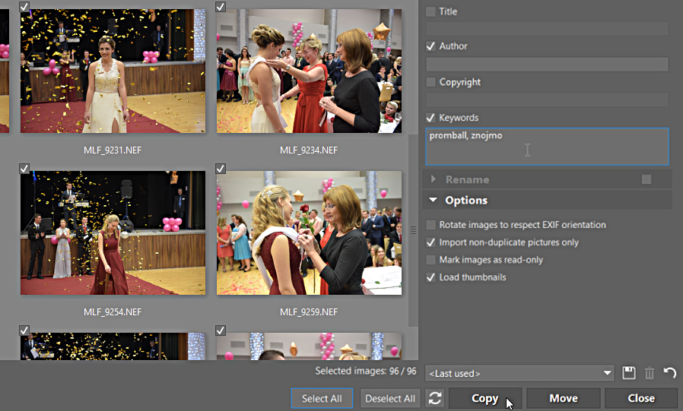Image resolution: width=683 pixels, height=411 pixels.
Task: Deselect image MLF_9231.NEF checkbox
Action: point(24,7)
